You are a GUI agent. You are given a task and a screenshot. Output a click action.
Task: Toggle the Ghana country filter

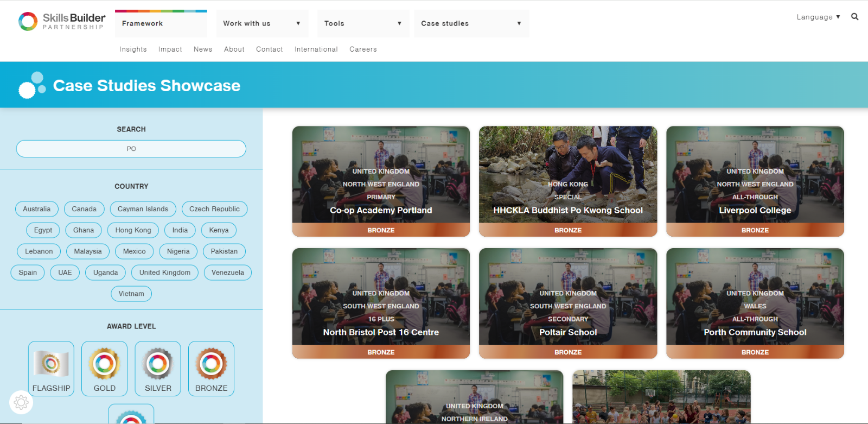pos(84,230)
